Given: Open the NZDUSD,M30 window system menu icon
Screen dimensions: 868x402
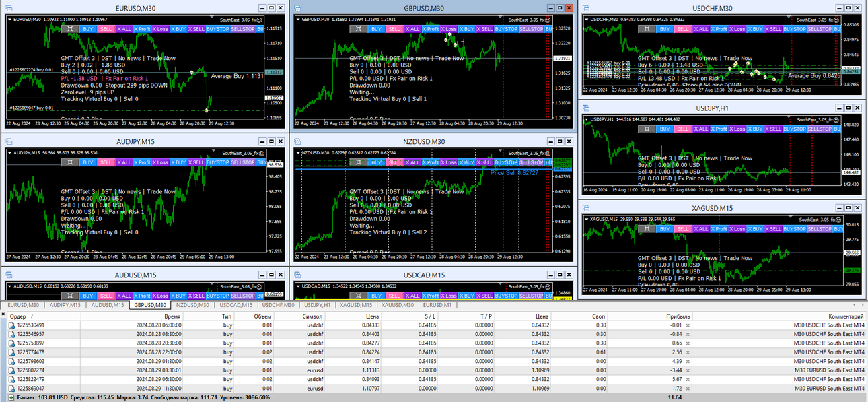Looking at the screenshot, I should point(296,141).
